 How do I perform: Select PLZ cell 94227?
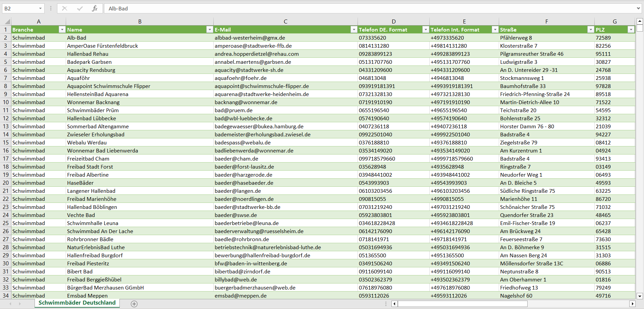click(x=615, y=134)
